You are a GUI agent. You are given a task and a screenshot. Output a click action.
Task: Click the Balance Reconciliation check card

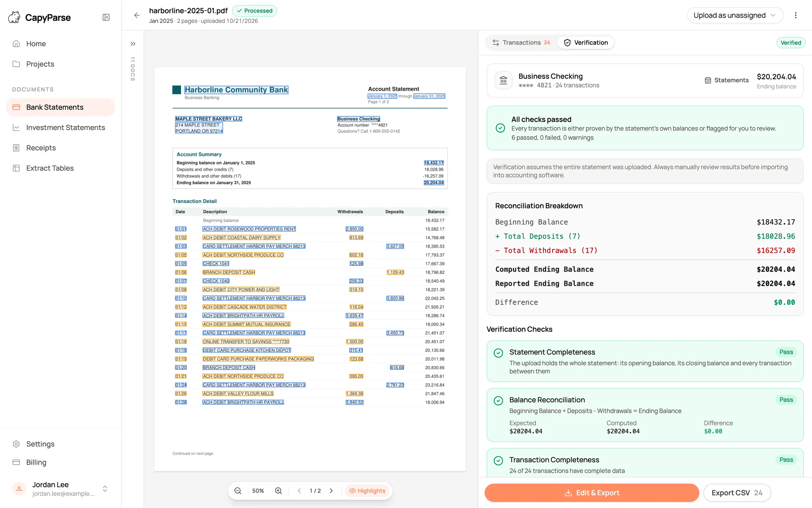[645, 415]
